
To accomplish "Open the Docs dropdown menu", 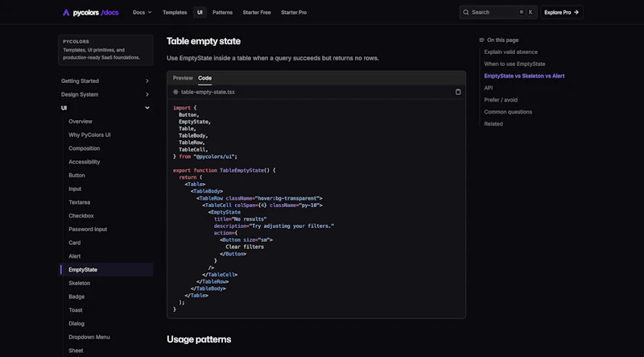I will (x=142, y=12).
